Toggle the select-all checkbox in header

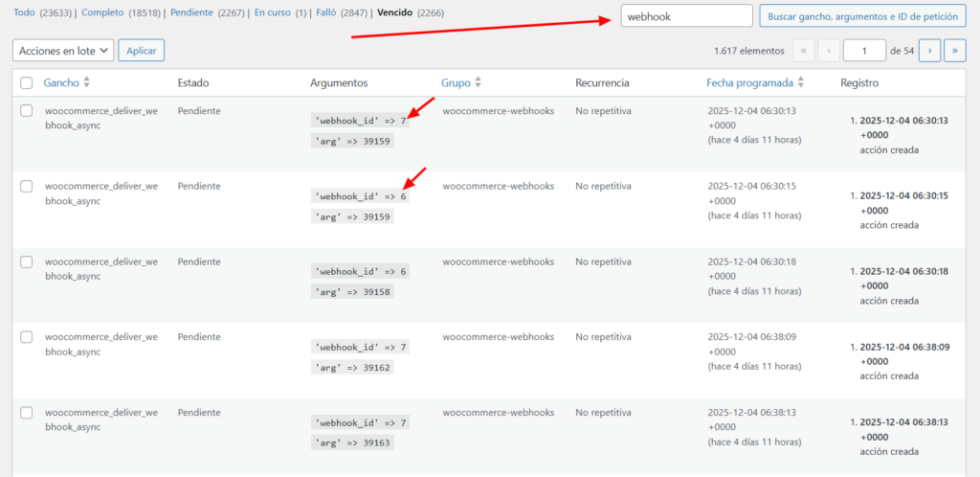[x=27, y=83]
